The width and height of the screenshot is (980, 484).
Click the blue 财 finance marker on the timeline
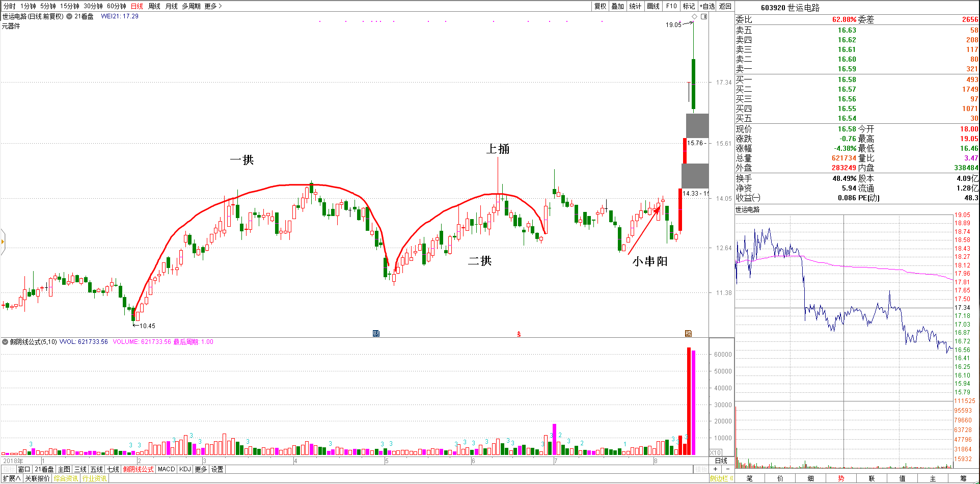click(376, 334)
